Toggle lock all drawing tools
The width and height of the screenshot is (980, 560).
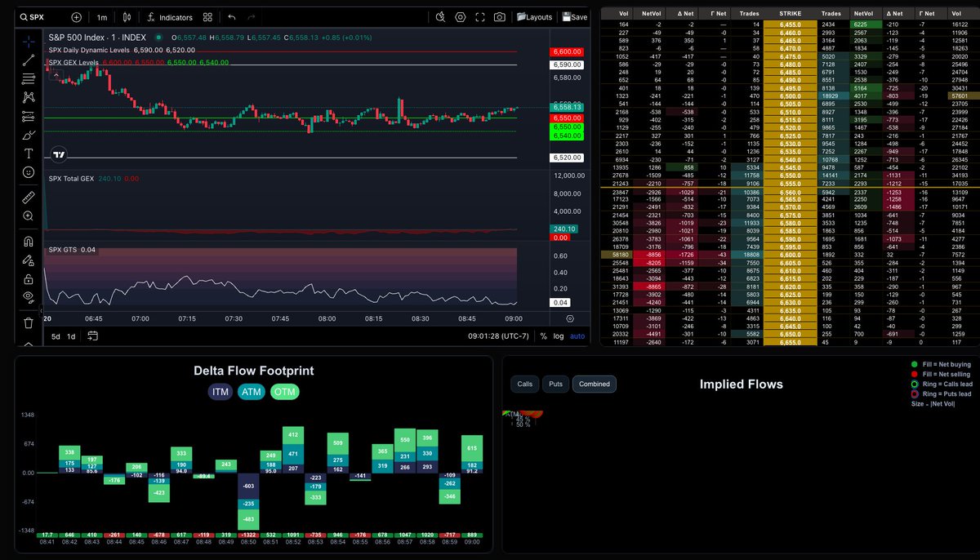[29, 278]
